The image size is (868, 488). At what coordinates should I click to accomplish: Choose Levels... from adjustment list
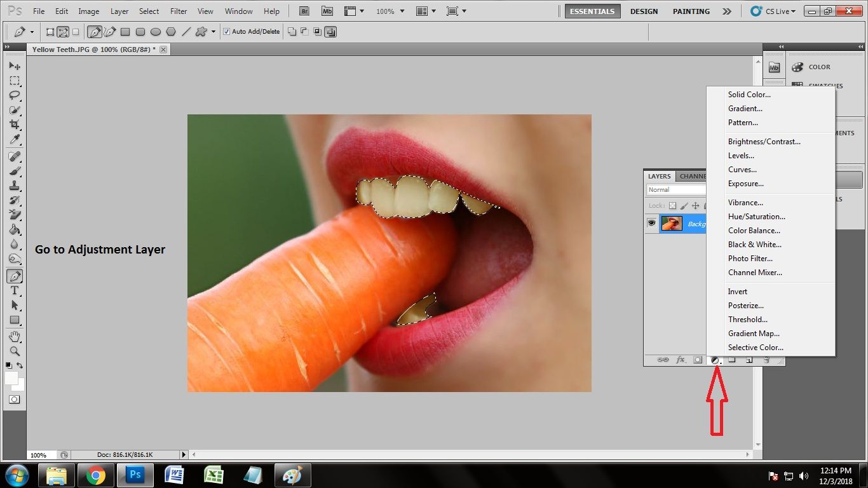(x=741, y=156)
